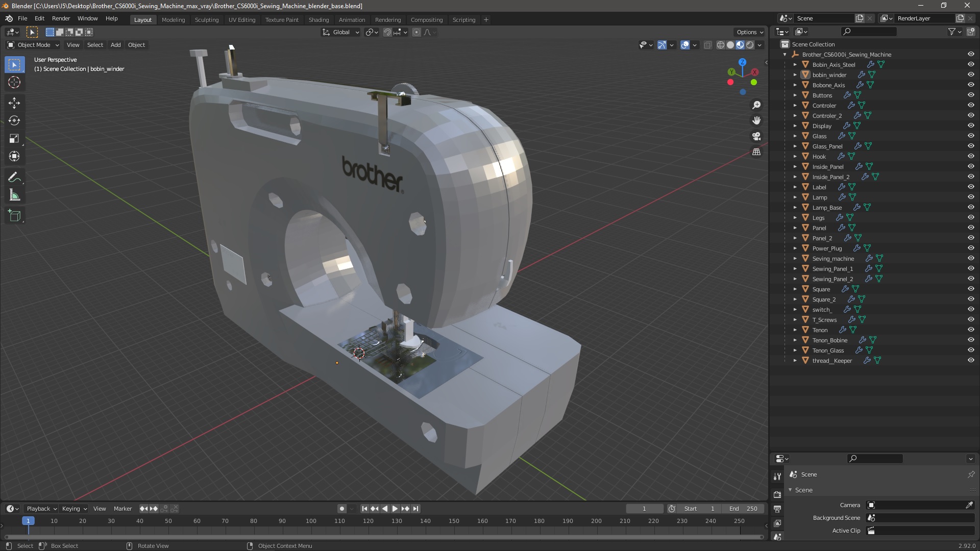Switch to material preview shading
The width and height of the screenshot is (980, 551).
click(x=740, y=45)
